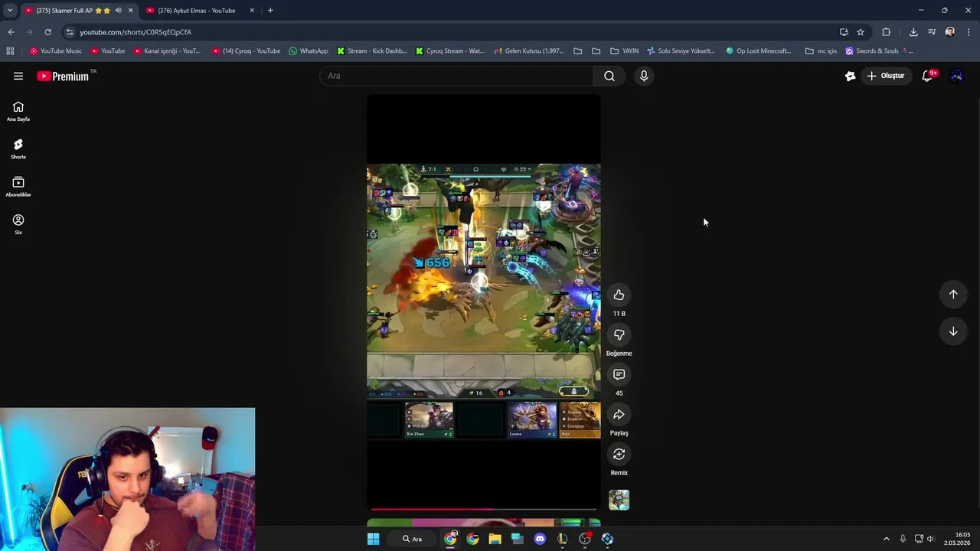Open comments showing 45
Viewport: 980px width, 551px height.
619,375
